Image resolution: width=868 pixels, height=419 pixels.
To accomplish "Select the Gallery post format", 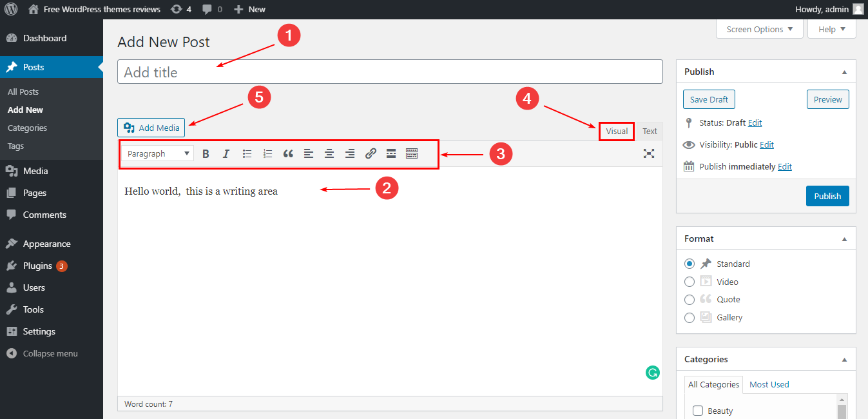I will point(690,317).
